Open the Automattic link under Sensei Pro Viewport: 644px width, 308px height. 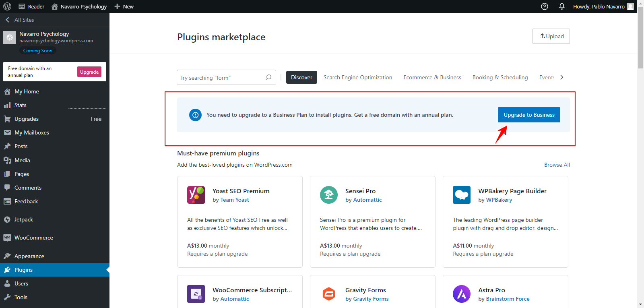click(x=367, y=200)
